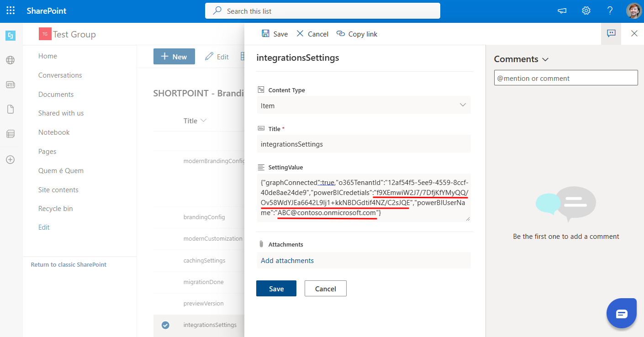Open the app launcher waffle menu

click(x=11, y=11)
